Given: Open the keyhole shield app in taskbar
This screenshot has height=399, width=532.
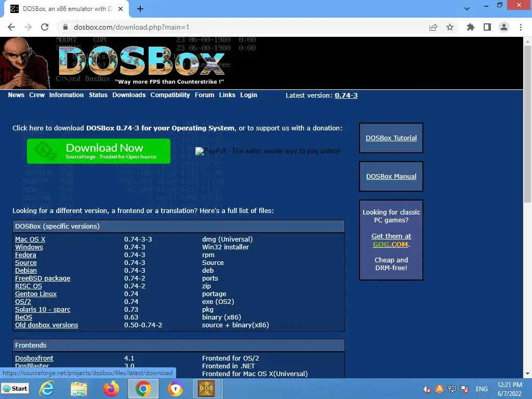Looking at the screenshot, I should [176, 389].
